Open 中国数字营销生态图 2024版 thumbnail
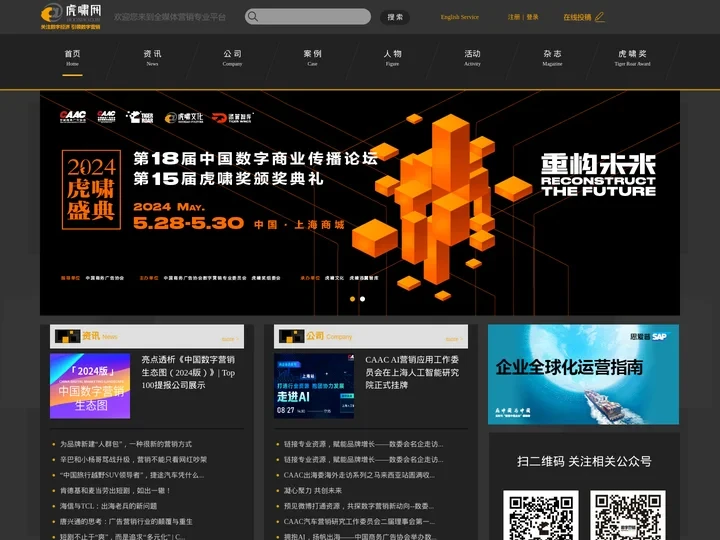720x540 pixels. tap(90, 386)
